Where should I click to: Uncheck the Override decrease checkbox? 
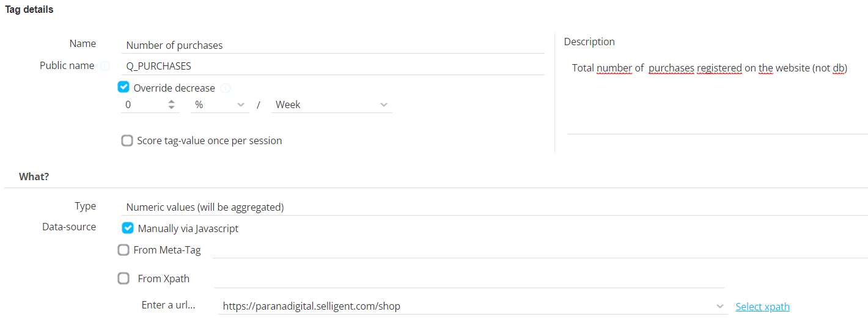point(123,87)
